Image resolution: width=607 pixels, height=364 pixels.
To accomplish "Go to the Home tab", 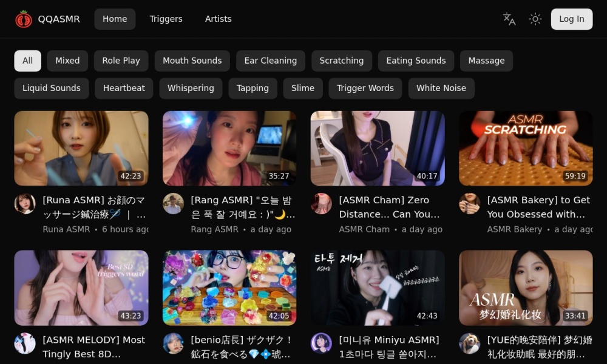I will (115, 19).
